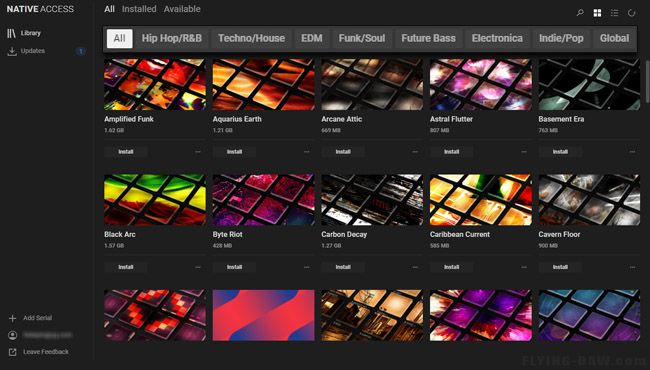Click Add Serial link
This screenshot has height=370, width=650.
[37, 318]
